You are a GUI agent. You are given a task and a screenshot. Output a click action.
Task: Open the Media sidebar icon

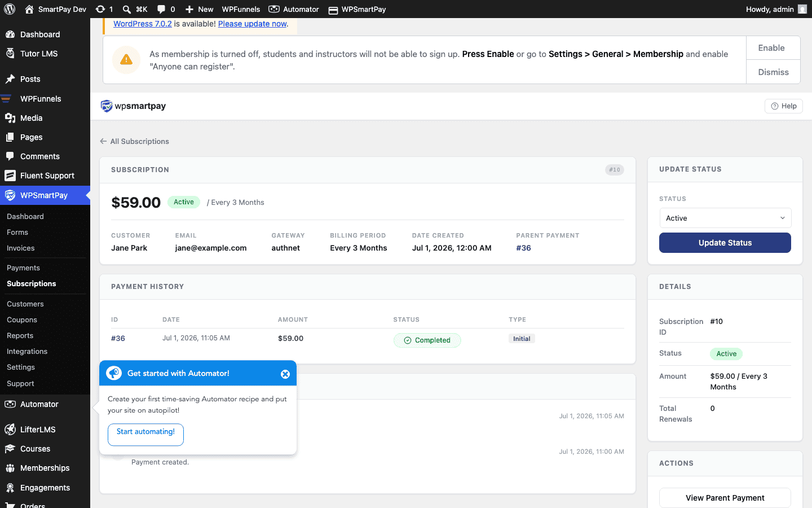pyautogui.click(x=10, y=118)
